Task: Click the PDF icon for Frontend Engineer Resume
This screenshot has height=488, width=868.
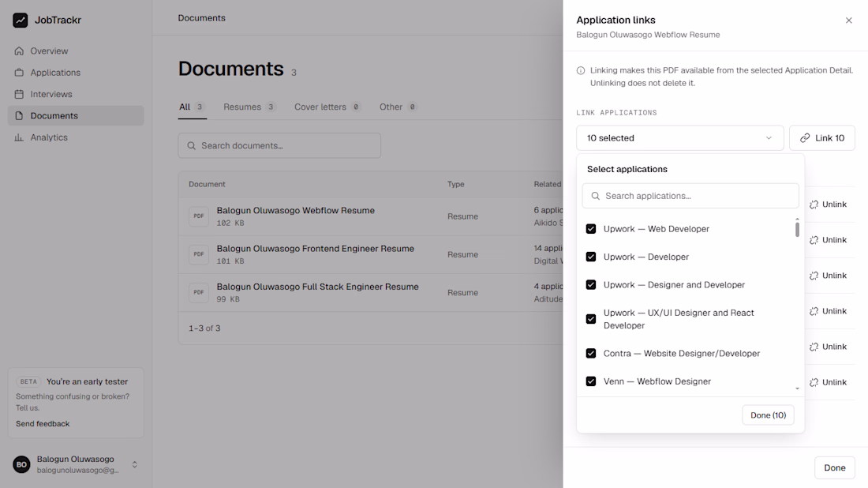Action: tap(199, 254)
